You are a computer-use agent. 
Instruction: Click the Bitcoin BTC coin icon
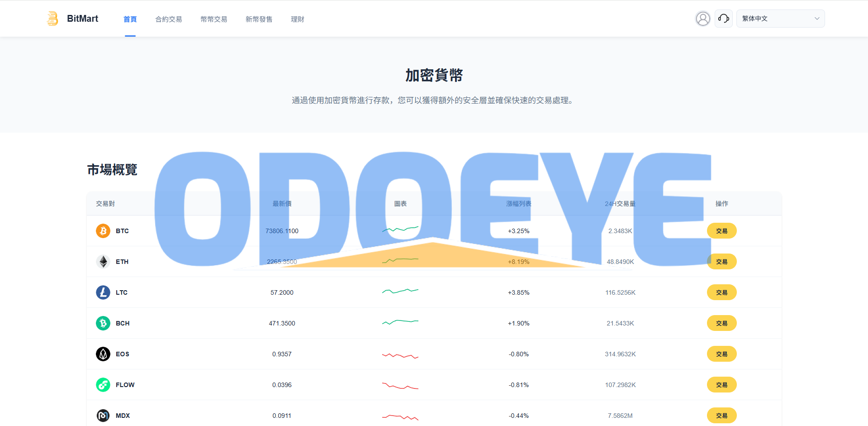click(103, 231)
